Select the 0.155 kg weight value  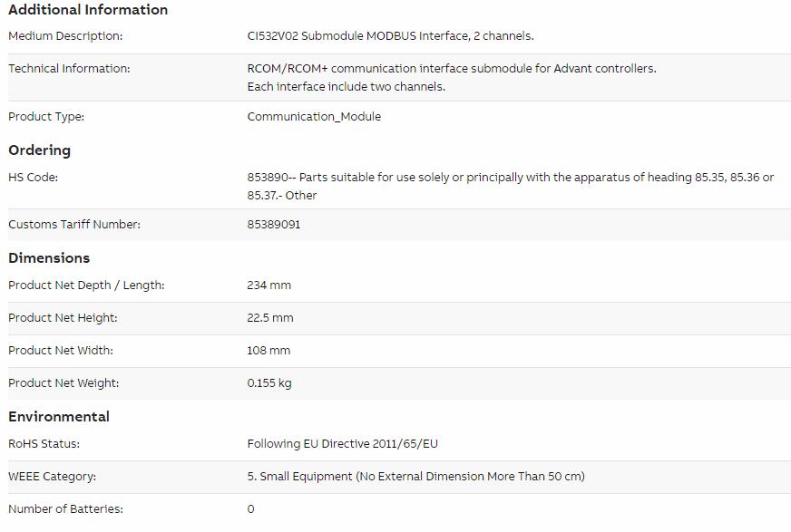click(269, 382)
